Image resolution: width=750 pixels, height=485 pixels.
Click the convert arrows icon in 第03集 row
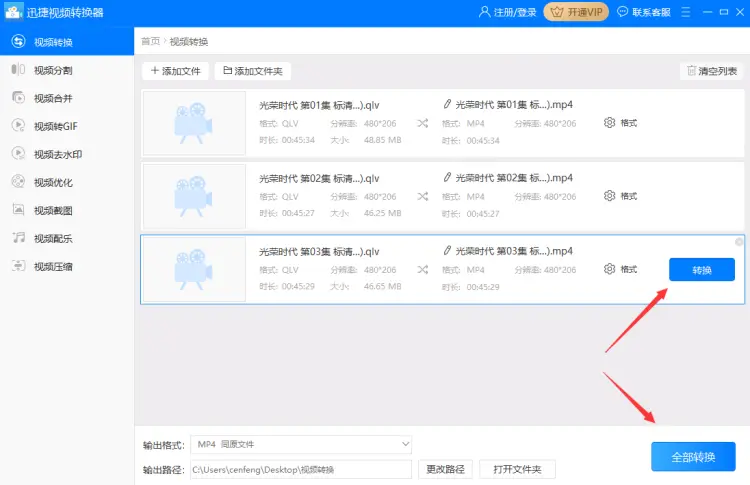tap(422, 270)
